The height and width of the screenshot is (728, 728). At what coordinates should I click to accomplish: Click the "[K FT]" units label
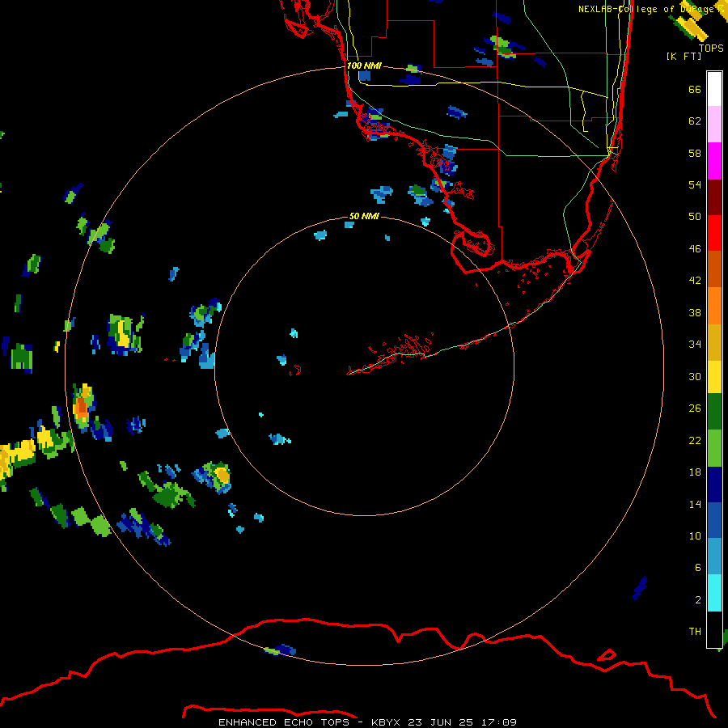[x=684, y=56]
